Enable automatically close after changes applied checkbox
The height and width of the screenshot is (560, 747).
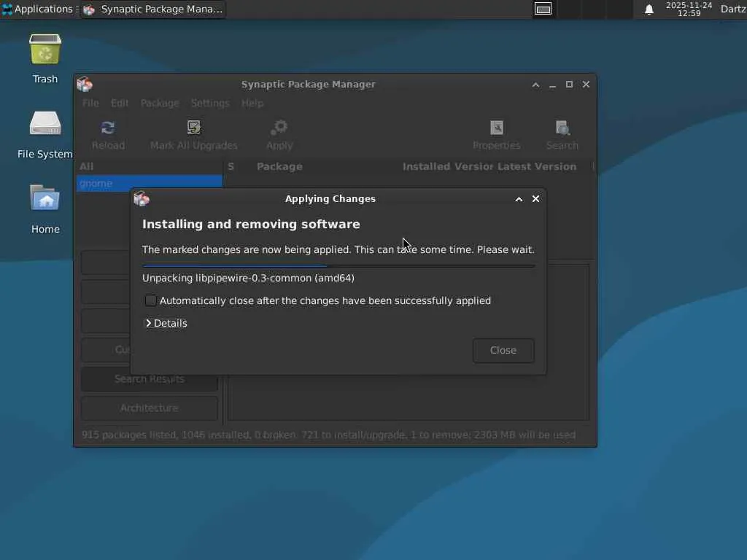[x=150, y=300]
